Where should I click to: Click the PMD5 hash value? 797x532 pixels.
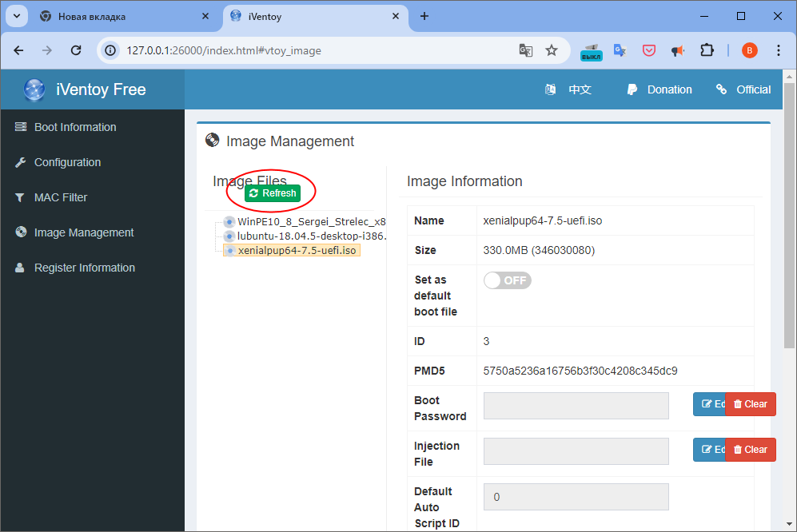point(580,371)
